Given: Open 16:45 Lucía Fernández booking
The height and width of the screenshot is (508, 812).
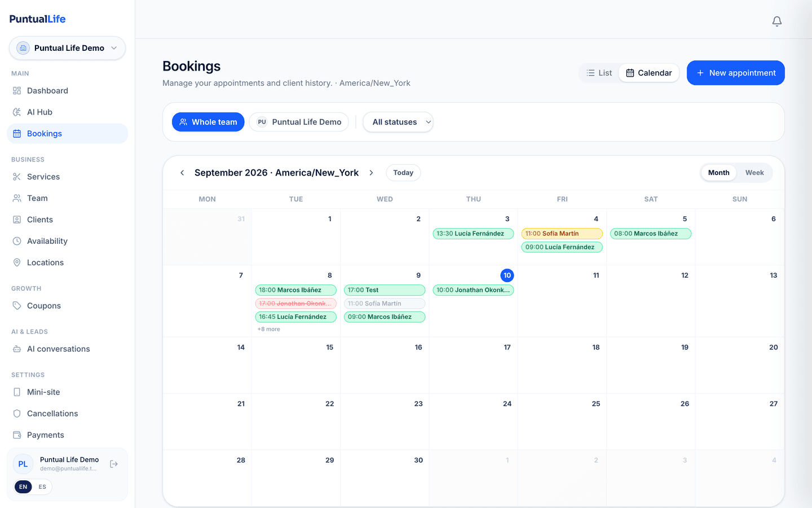Looking at the screenshot, I should 295,317.
